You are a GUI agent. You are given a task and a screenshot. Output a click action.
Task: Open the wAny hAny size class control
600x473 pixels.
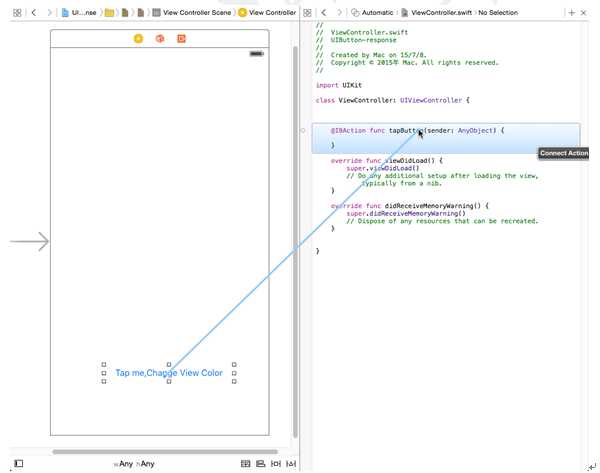(134, 464)
